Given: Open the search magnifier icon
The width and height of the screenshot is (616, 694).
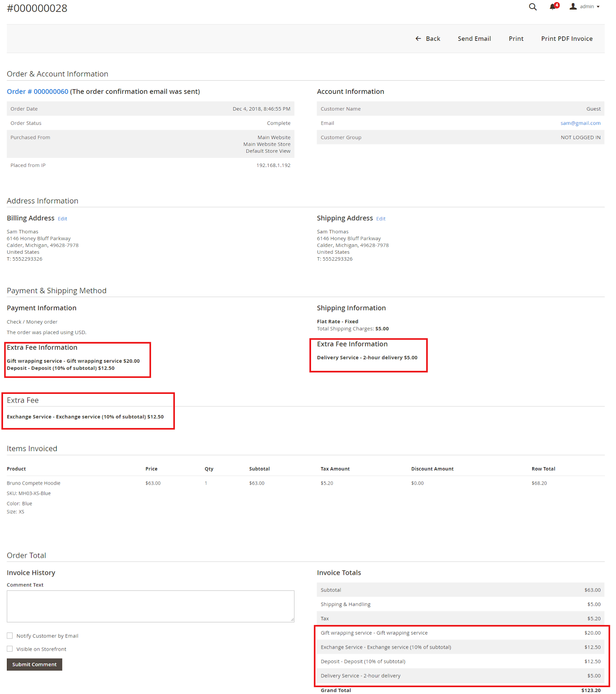Looking at the screenshot, I should [533, 7].
